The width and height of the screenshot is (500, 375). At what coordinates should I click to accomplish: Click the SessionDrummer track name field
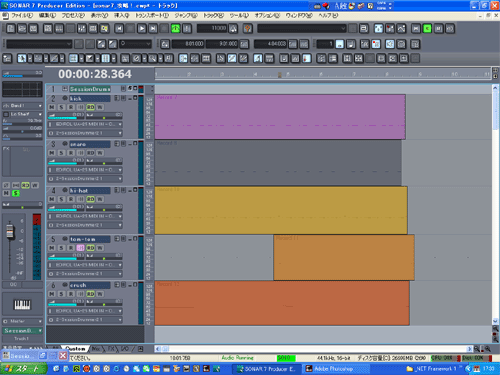pyautogui.click(x=90, y=89)
